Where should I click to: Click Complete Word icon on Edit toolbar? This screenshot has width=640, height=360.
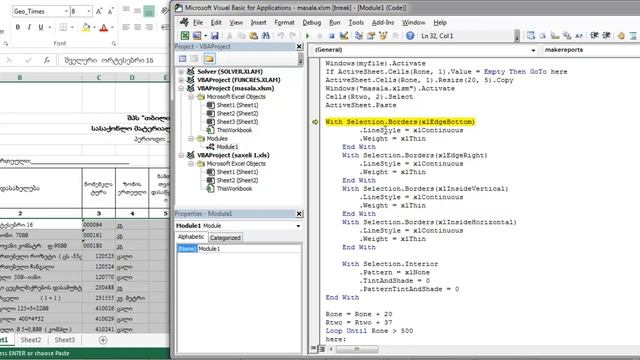[579, 36]
